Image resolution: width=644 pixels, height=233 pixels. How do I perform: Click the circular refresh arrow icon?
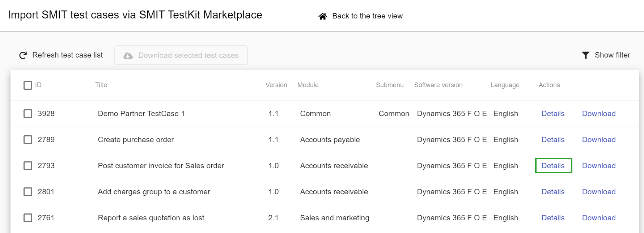[x=23, y=55]
